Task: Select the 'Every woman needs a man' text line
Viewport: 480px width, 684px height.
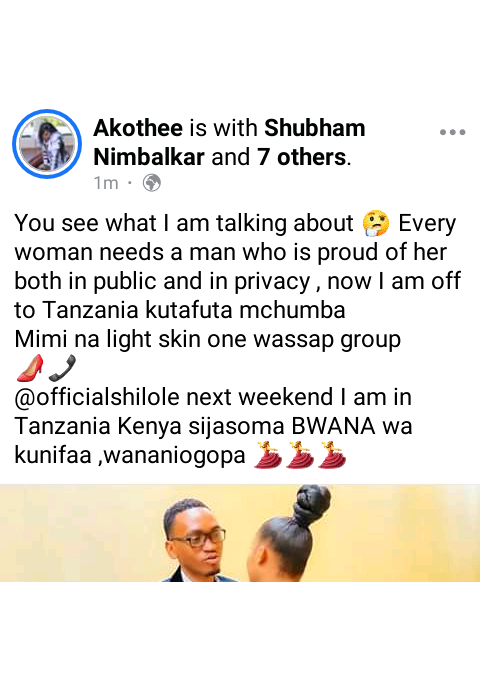Action: click(x=231, y=252)
